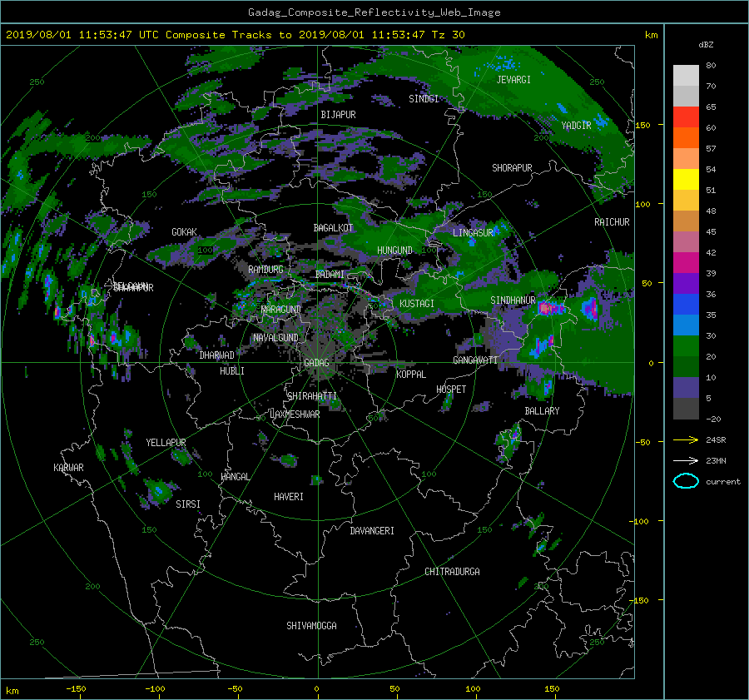Image resolution: width=749 pixels, height=700 pixels.
Task: Pick the magenta 39 dBZ legend color
Action: click(686, 263)
